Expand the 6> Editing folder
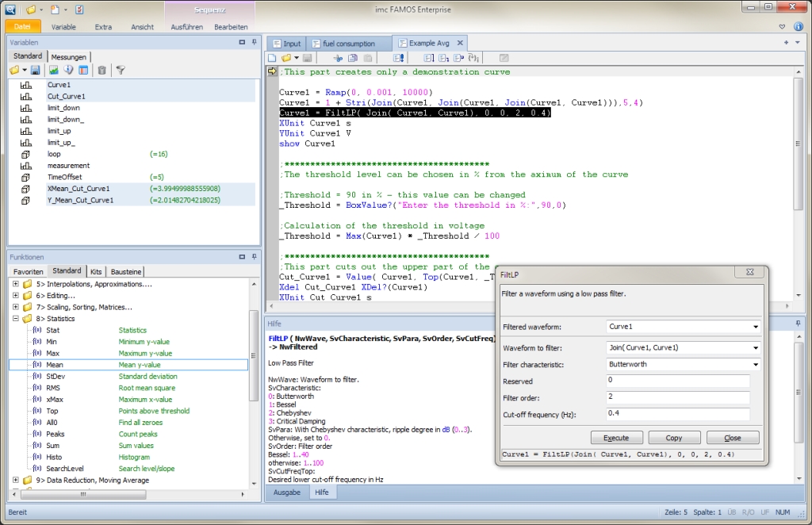 tap(16, 296)
